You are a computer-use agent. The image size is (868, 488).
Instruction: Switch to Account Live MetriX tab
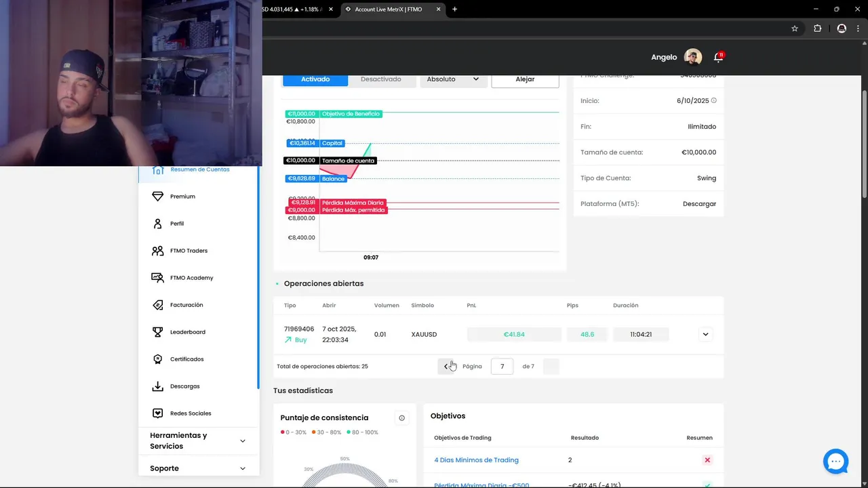pos(393,9)
